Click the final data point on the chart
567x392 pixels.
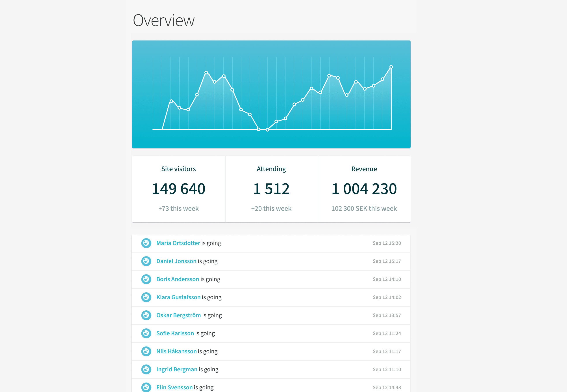[x=391, y=67]
